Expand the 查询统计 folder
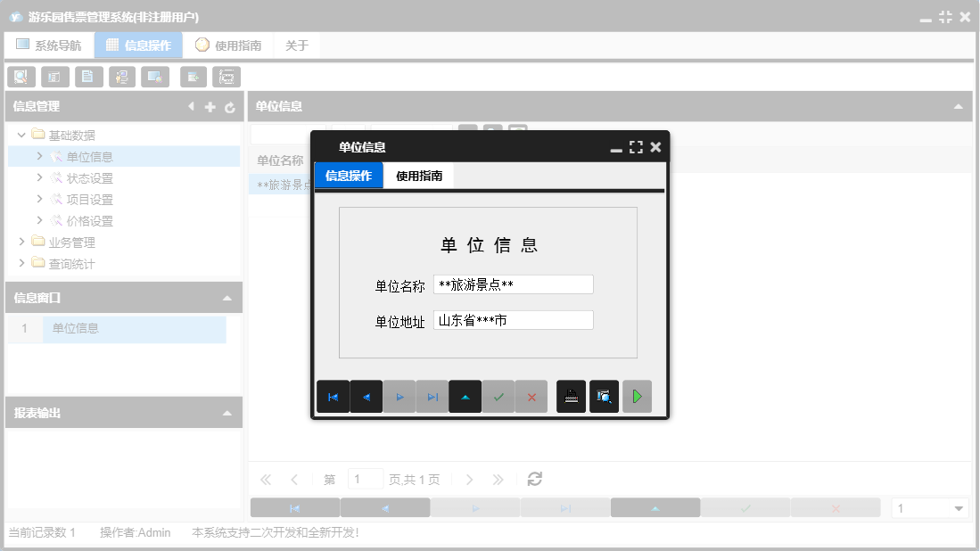Screen dimensions: 980x551 (x=23, y=263)
